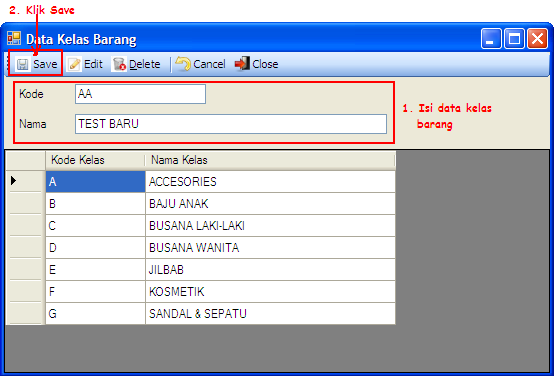Select cell G in Kode Kelas column

(x=95, y=313)
